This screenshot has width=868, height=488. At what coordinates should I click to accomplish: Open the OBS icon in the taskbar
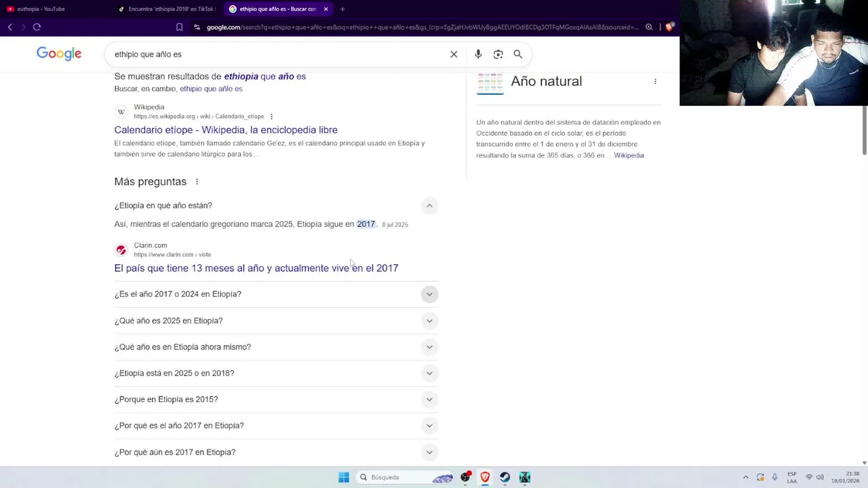(x=465, y=477)
